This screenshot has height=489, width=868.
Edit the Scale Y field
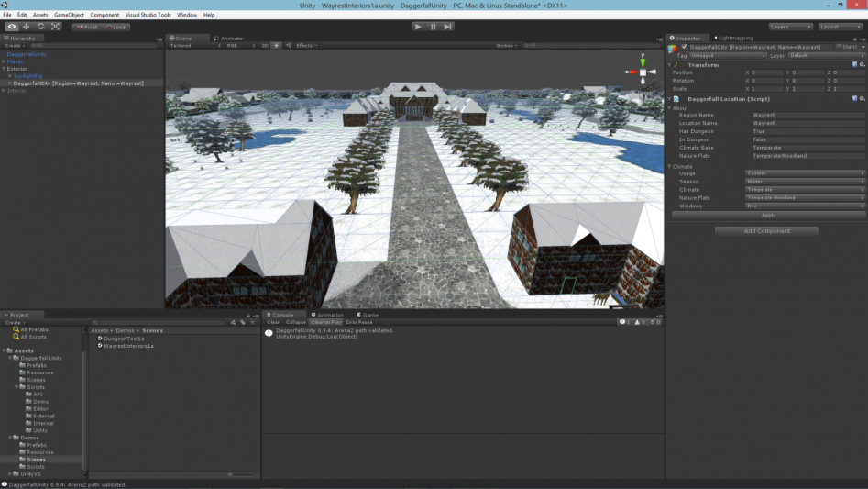[808, 89]
